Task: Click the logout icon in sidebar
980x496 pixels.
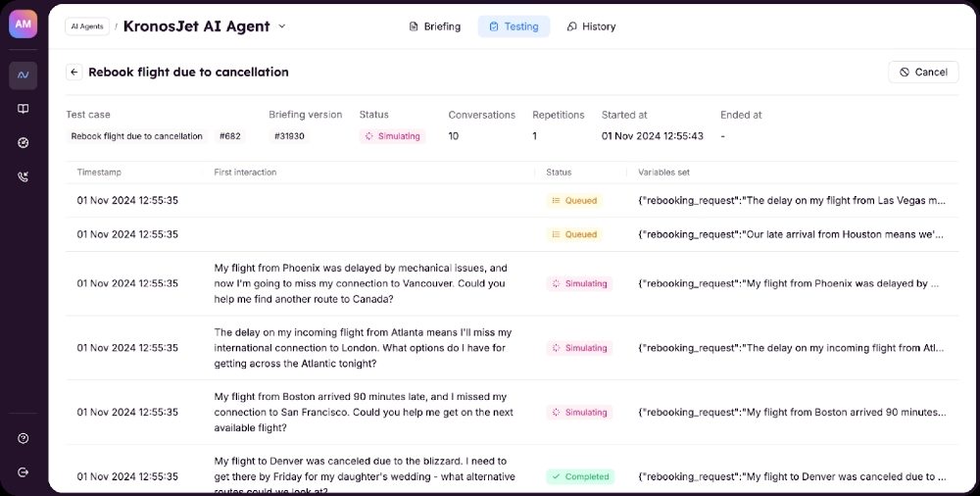Action: (x=23, y=472)
